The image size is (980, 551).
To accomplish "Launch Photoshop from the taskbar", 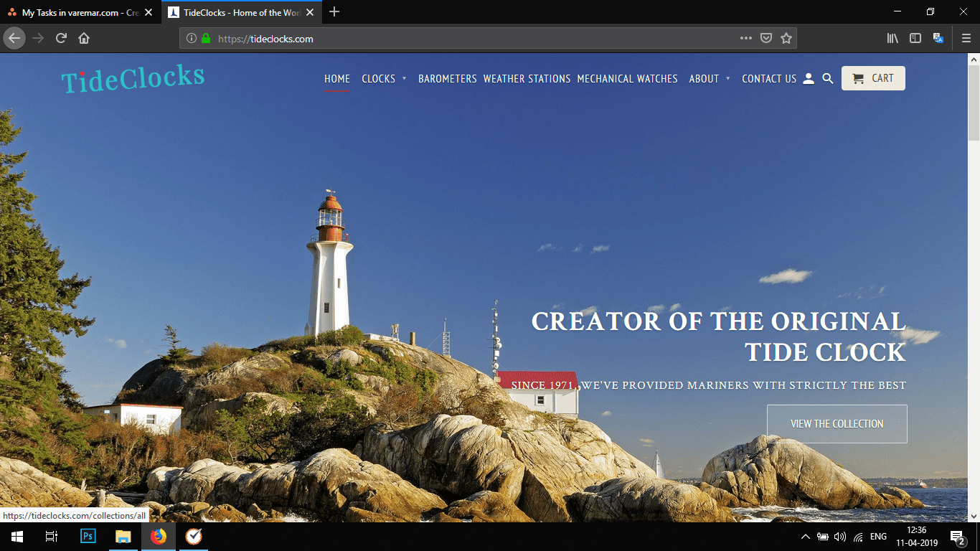I will tap(88, 537).
